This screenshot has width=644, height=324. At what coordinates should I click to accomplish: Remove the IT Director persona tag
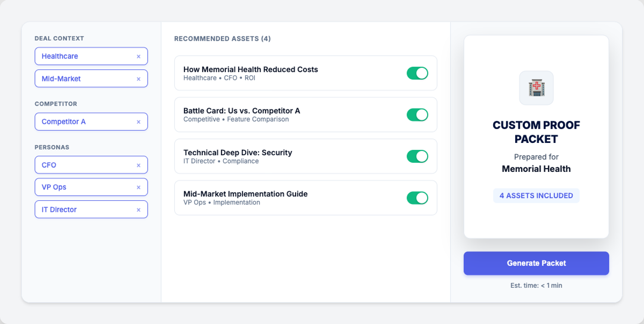pos(138,209)
